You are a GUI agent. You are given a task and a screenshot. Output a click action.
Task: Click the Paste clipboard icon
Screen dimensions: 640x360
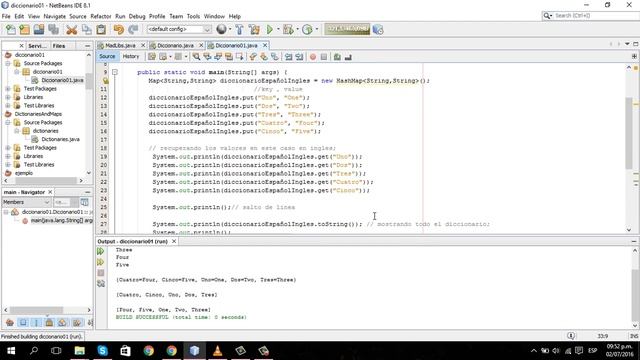101,29
